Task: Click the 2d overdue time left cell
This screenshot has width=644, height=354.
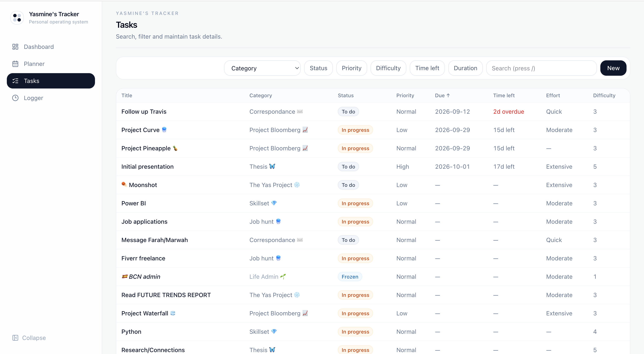Action: (509, 112)
